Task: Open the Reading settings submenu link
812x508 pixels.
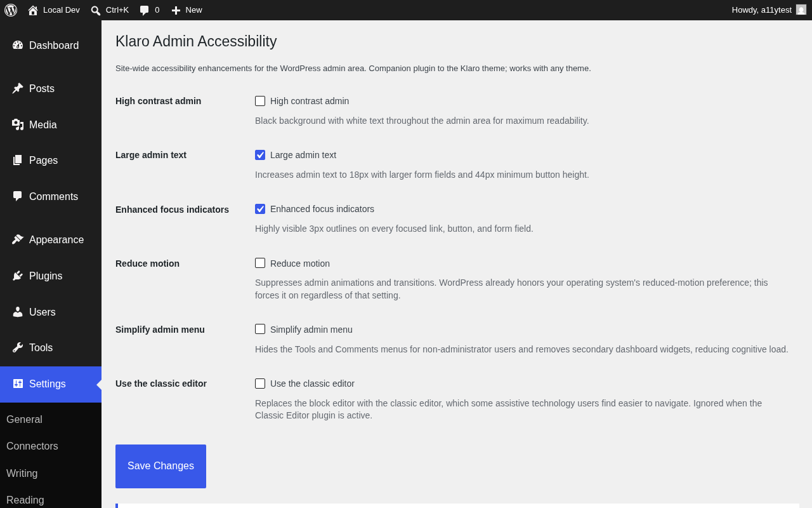Action: coord(25,500)
